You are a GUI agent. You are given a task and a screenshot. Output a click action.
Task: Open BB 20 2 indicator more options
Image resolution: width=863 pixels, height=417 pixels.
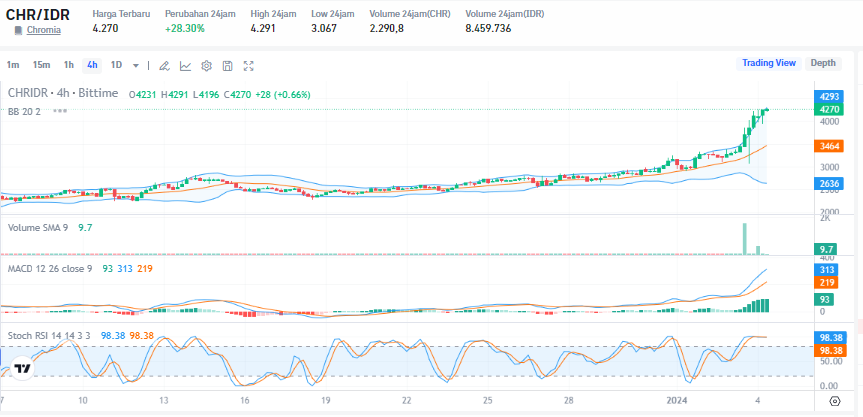(x=60, y=111)
